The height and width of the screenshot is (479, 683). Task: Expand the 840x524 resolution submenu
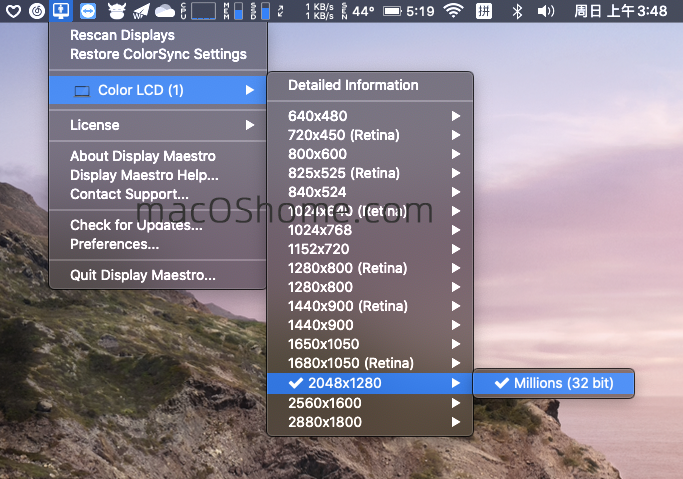[x=370, y=192]
